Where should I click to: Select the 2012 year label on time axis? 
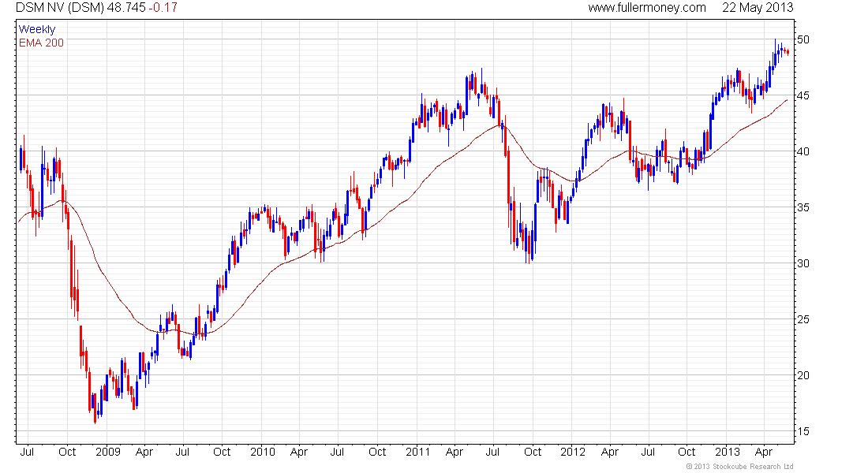point(572,452)
